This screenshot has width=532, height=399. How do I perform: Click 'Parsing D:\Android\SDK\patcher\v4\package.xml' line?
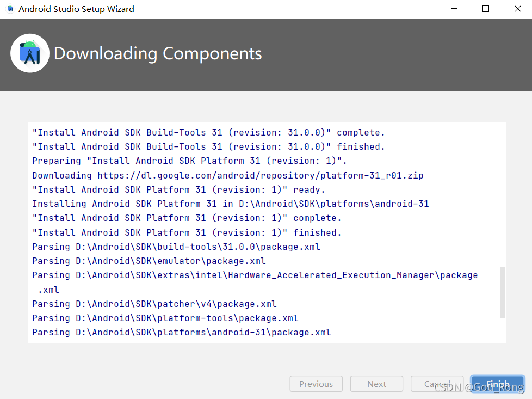(x=154, y=304)
